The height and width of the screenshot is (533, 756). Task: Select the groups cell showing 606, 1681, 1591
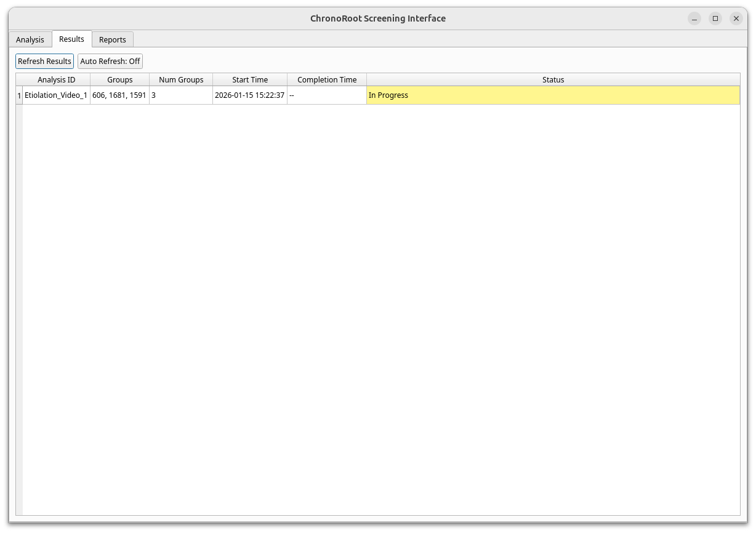[119, 95]
